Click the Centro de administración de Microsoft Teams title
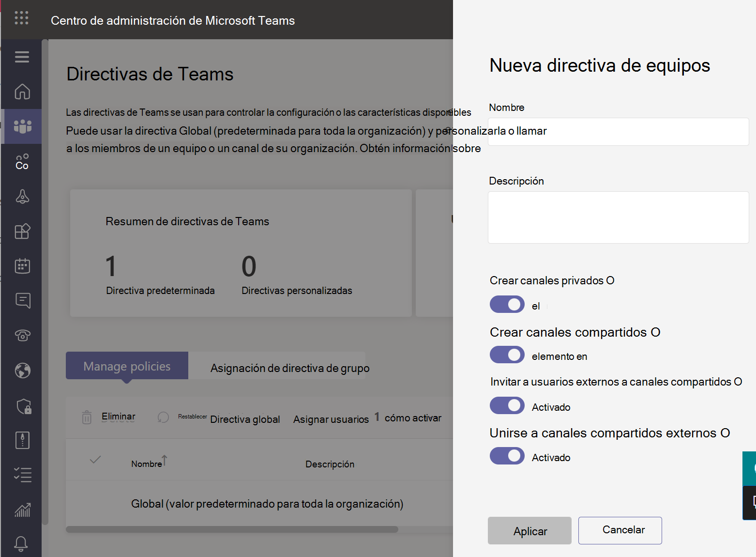The width and height of the screenshot is (756, 557). (x=173, y=20)
